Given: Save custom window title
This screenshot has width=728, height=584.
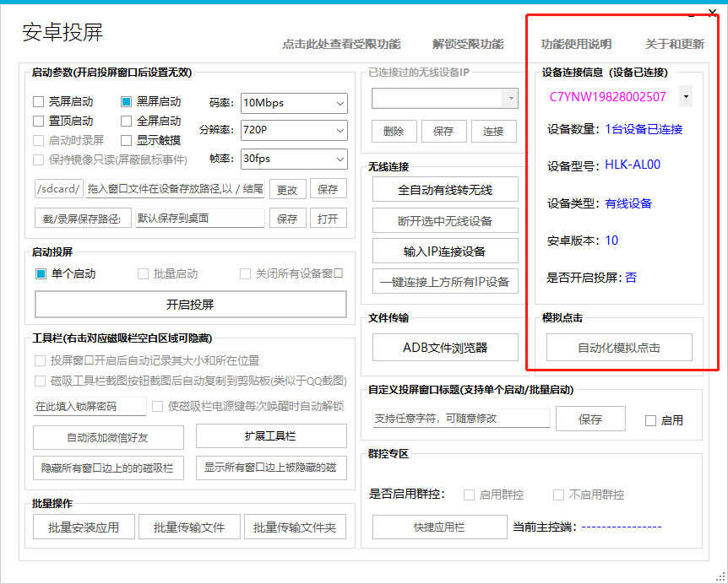Looking at the screenshot, I should [590, 419].
